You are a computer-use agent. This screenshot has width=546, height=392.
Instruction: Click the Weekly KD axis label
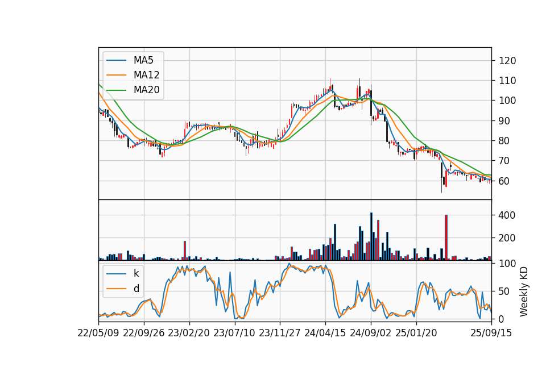(524, 291)
